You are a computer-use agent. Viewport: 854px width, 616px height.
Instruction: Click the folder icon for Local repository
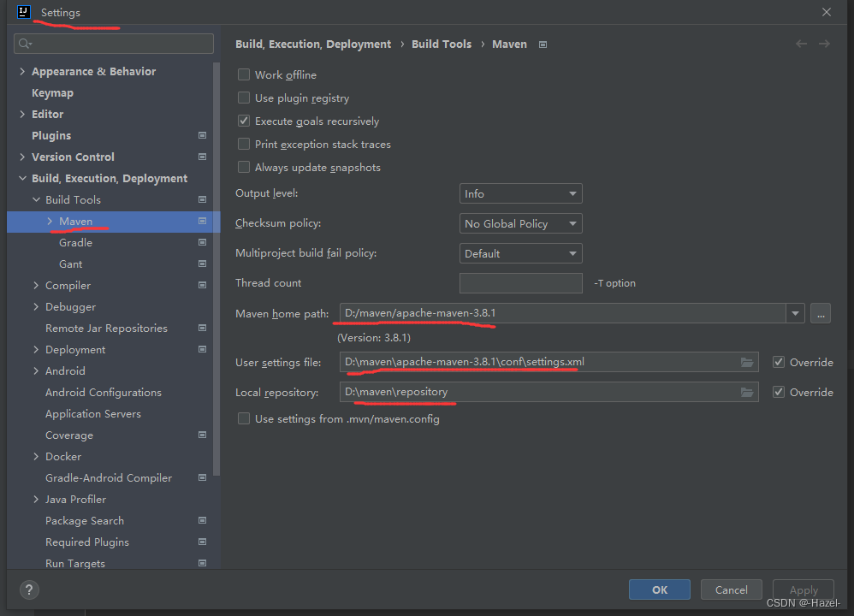click(x=747, y=392)
